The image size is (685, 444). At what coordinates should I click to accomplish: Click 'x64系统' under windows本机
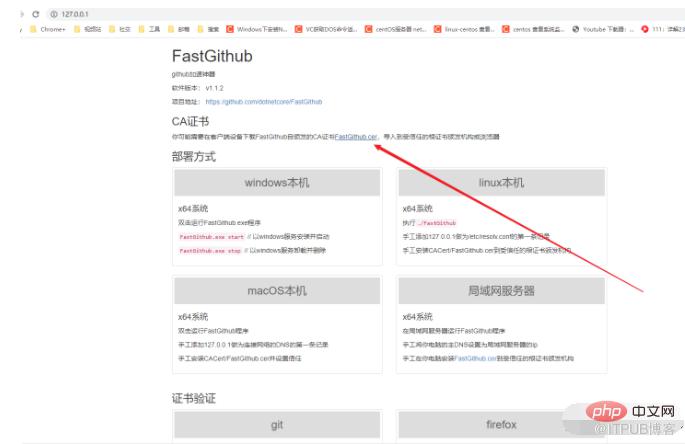[193, 209]
